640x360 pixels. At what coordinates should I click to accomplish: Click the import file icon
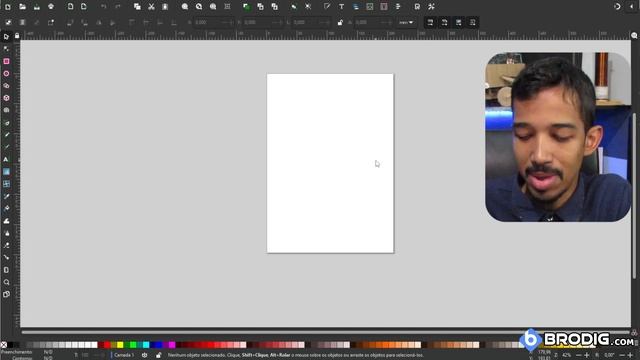70,7
